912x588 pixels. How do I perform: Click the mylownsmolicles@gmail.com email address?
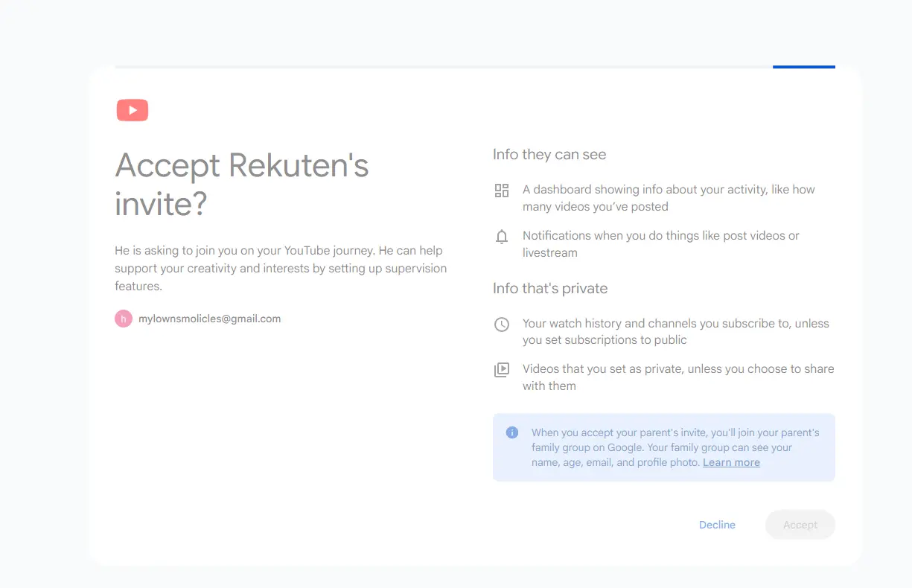pos(210,319)
